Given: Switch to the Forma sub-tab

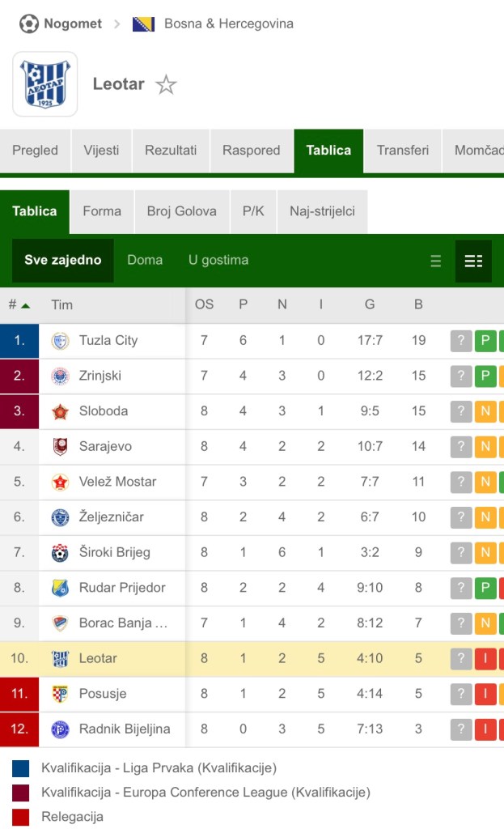Looking at the screenshot, I should [x=102, y=211].
